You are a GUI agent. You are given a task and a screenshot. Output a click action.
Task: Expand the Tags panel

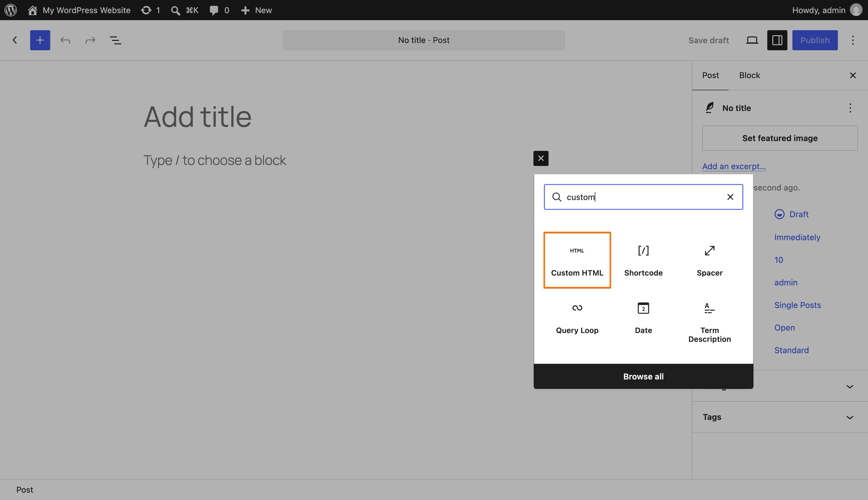click(780, 417)
